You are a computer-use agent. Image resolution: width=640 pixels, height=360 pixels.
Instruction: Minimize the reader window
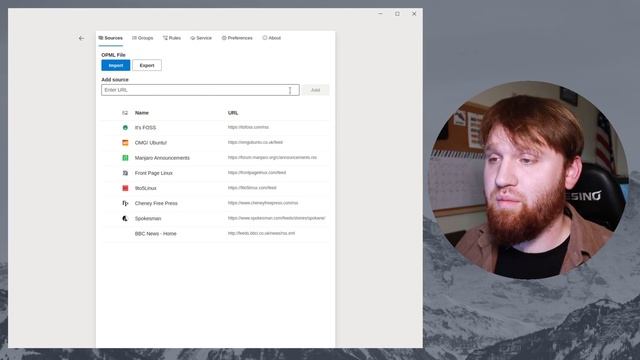pyautogui.click(x=380, y=13)
